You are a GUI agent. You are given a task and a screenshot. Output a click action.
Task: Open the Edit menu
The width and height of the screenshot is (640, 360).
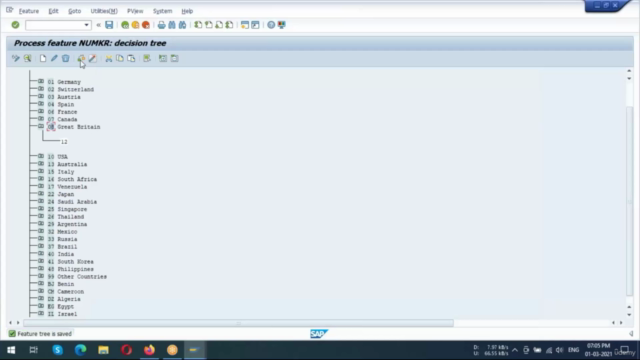click(x=53, y=11)
